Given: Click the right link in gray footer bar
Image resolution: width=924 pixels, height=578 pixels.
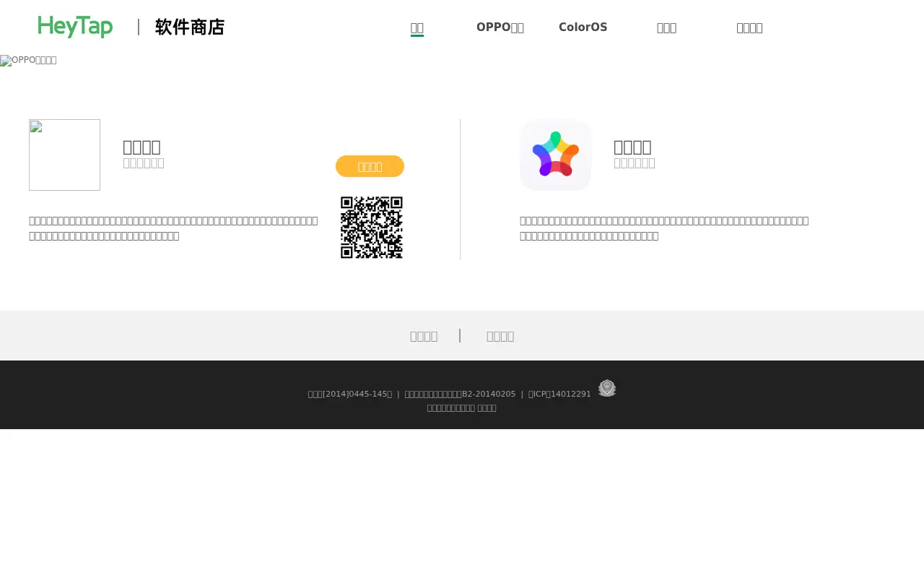Looking at the screenshot, I should click(x=500, y=336).
